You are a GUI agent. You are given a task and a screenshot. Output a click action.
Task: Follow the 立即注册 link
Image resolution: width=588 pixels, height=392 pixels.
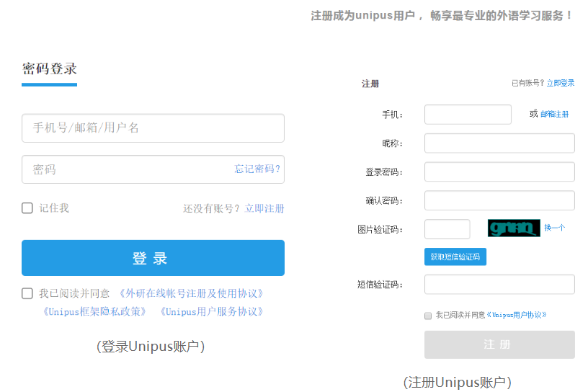[264, 208]
